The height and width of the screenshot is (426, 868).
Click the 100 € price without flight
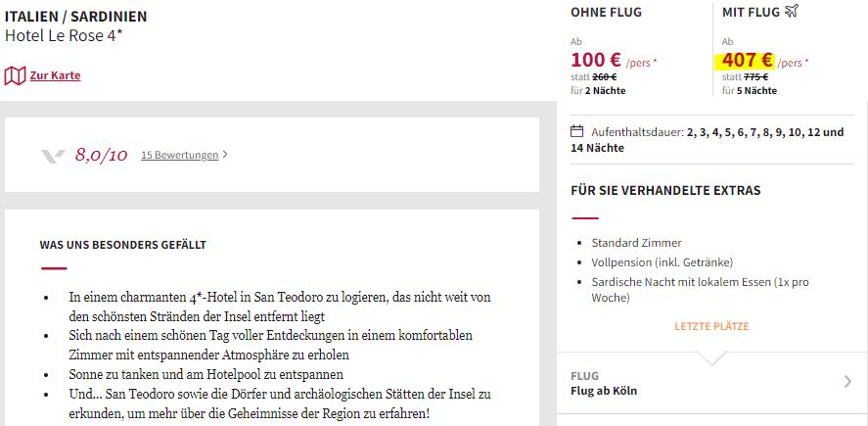[x=596, y=60]
